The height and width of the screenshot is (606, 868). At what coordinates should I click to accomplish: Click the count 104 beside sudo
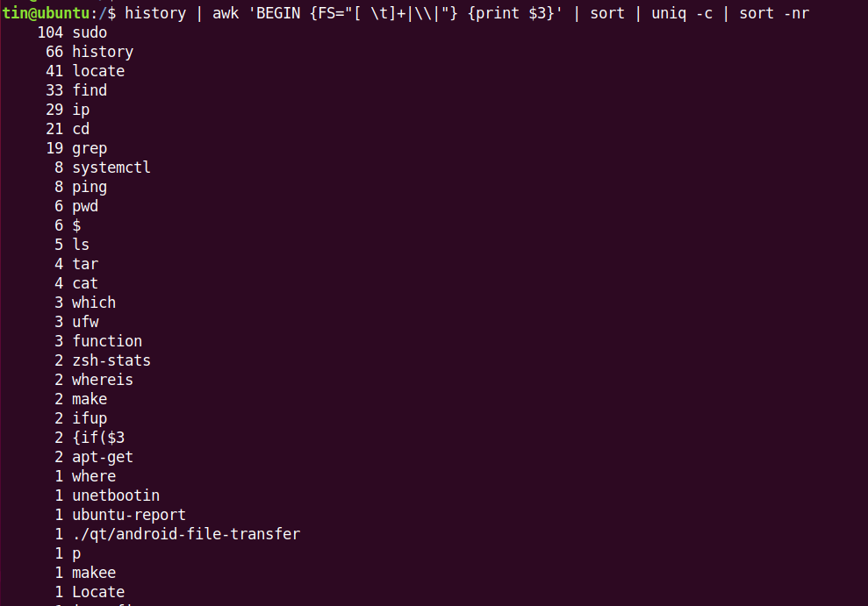[51, 32]
